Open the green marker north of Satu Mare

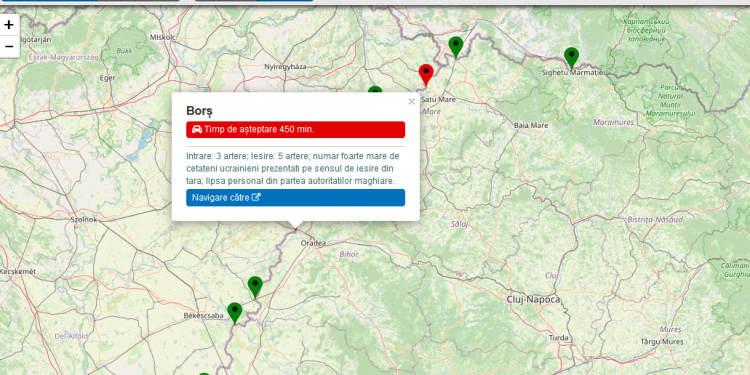pyautogui.click(x=456, y=47)
